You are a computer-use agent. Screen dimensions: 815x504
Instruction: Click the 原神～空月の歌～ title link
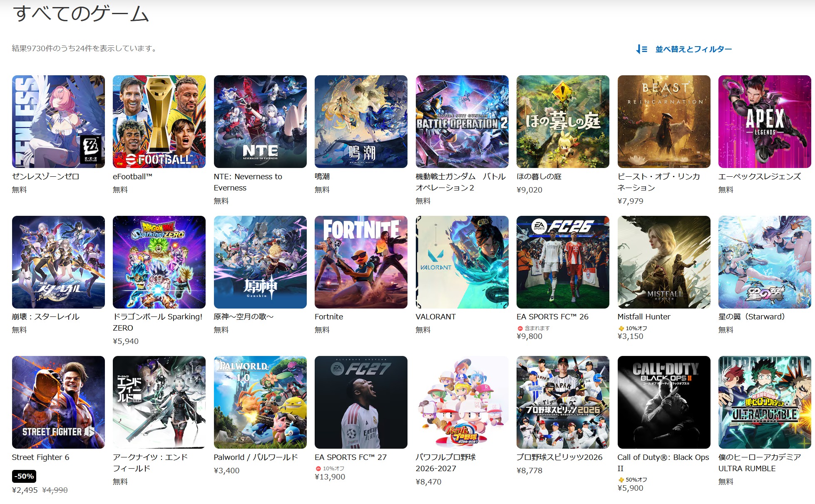(244, 316)
